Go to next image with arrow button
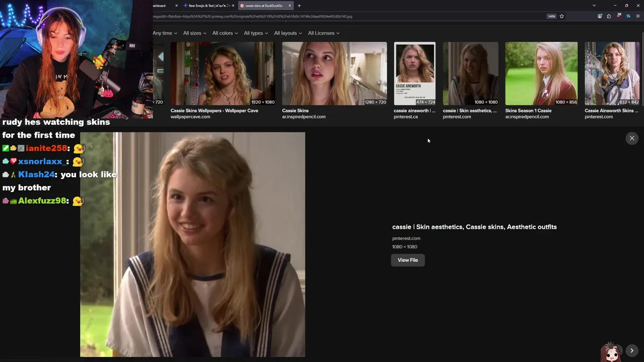644x362 pixels. (x=632, y=350)
